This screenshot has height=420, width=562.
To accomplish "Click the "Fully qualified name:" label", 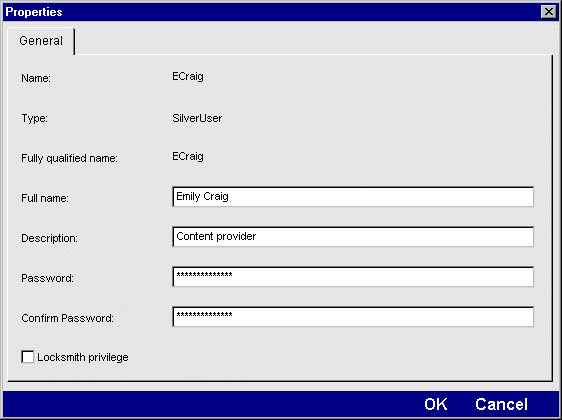I will (69, 158).
